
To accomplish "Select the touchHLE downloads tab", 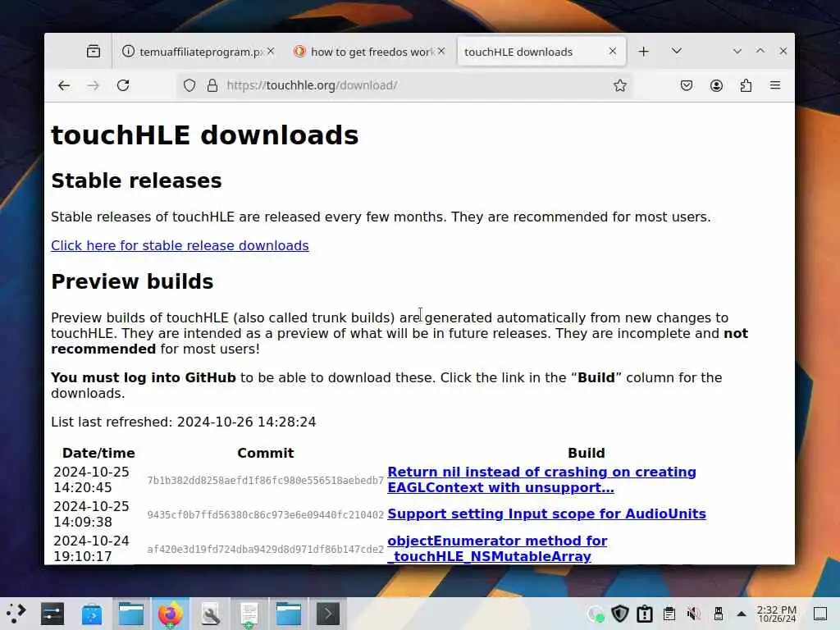I will pos(541,52).
